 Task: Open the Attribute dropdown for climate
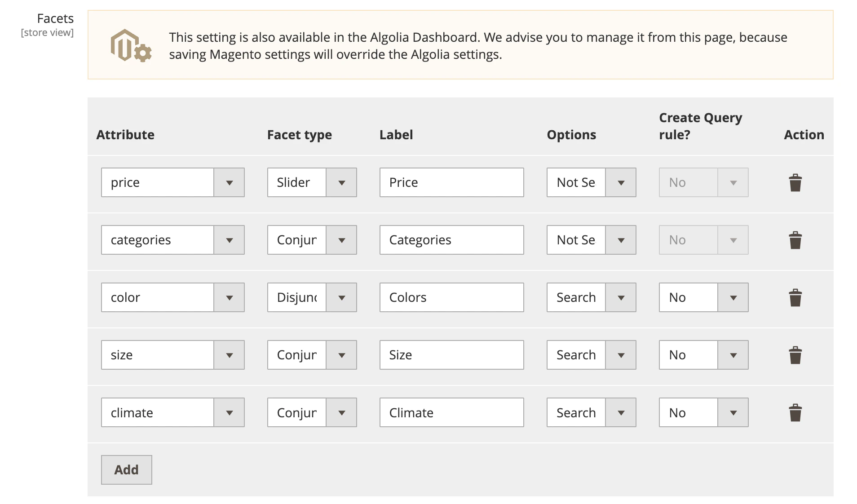(230, 412)
